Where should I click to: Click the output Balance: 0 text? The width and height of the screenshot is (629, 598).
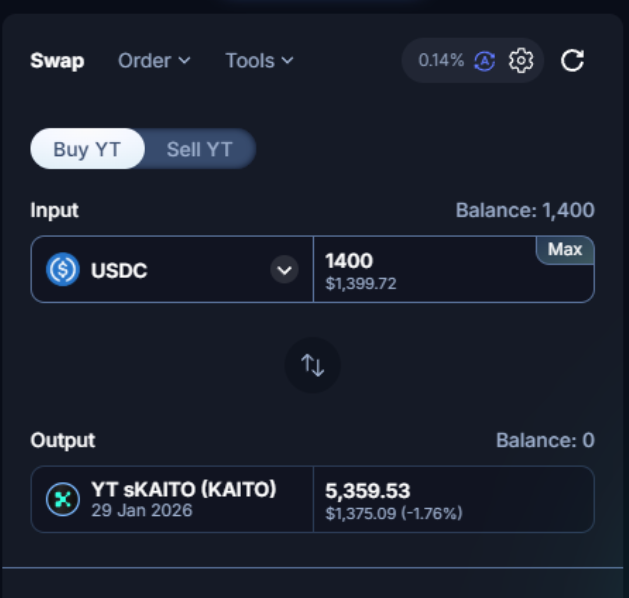click(x=545, y=440)
